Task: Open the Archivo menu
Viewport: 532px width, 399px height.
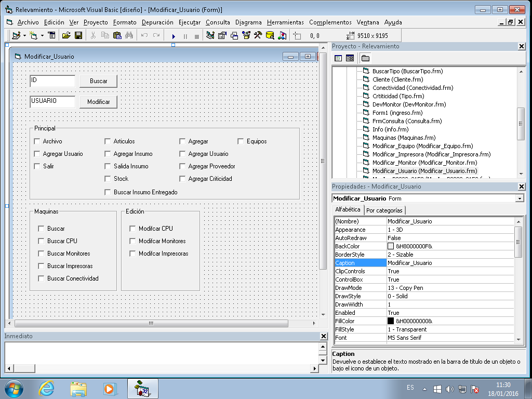Action: (x=28, y=22)
